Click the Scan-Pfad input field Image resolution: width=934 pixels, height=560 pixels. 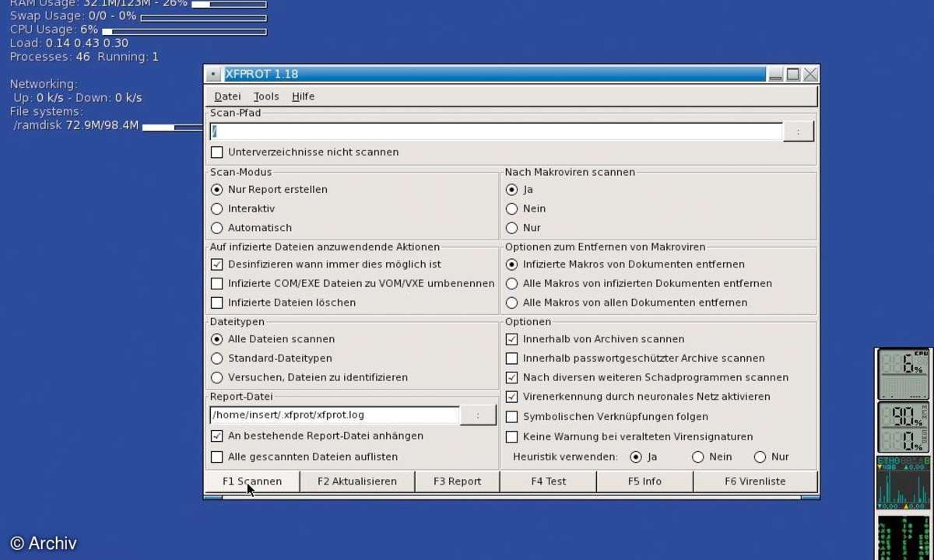pyautogui.click(x=496, y=131)
